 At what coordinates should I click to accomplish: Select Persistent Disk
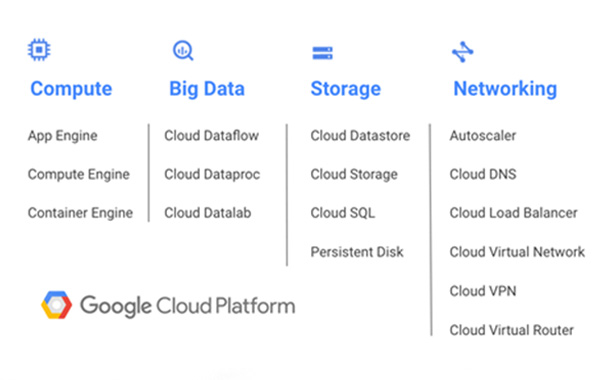[x=357, y=252]
